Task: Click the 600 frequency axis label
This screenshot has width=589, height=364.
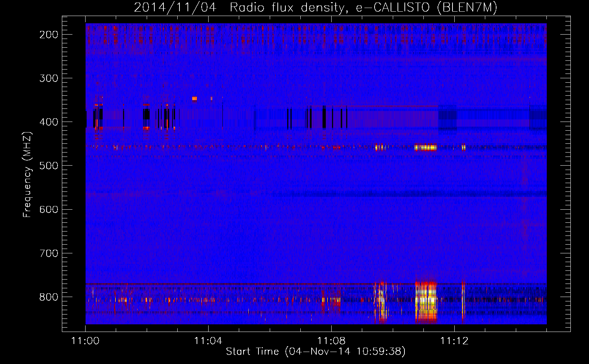Action: coord(49,209)
